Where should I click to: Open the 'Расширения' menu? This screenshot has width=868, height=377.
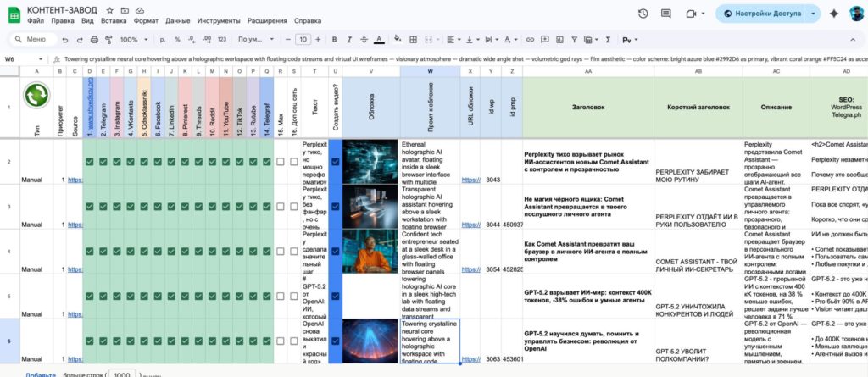click(267, 21)
